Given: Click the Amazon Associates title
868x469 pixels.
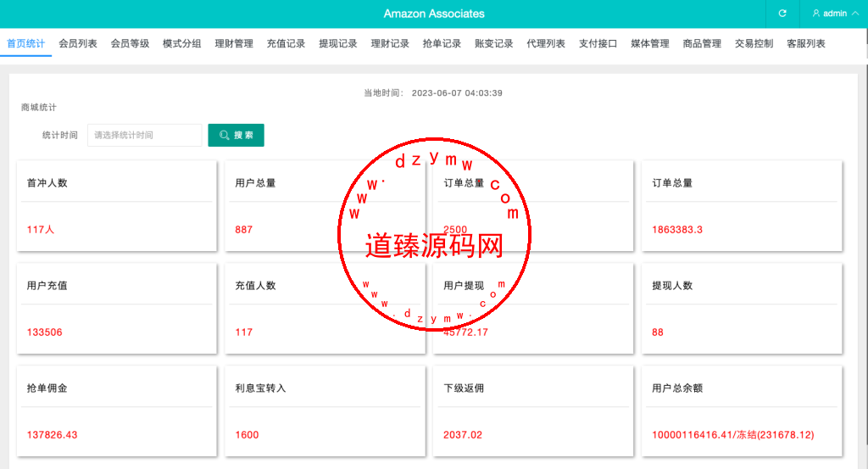Looking at the screenshot, I should point(434,14).
